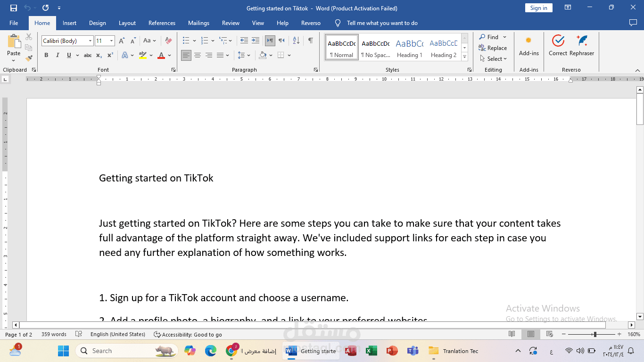Apply the Heading 1 style
The height and width of the screenshot is (362, 644).
pos(410,47)
